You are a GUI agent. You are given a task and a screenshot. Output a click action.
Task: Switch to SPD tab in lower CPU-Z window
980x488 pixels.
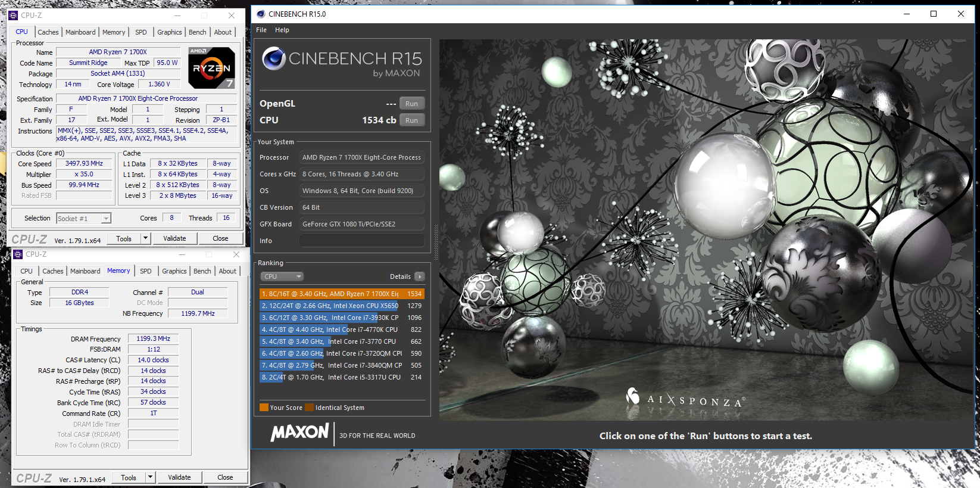point(146,271)
